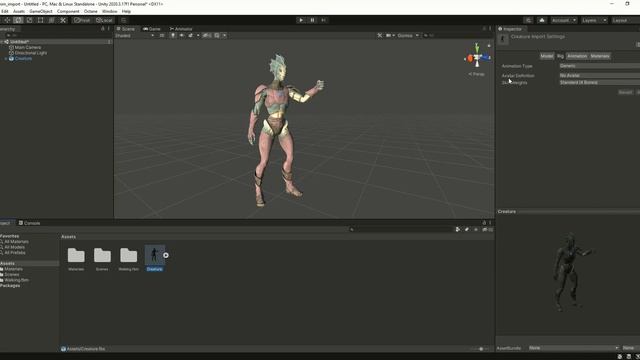Screen dimensions: 640x360
Task: Switch to the Scene tab
Action: click(126, 29)
